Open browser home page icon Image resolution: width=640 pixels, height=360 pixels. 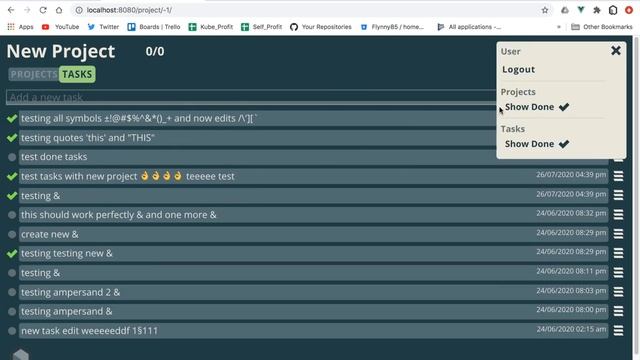point(59,10)
